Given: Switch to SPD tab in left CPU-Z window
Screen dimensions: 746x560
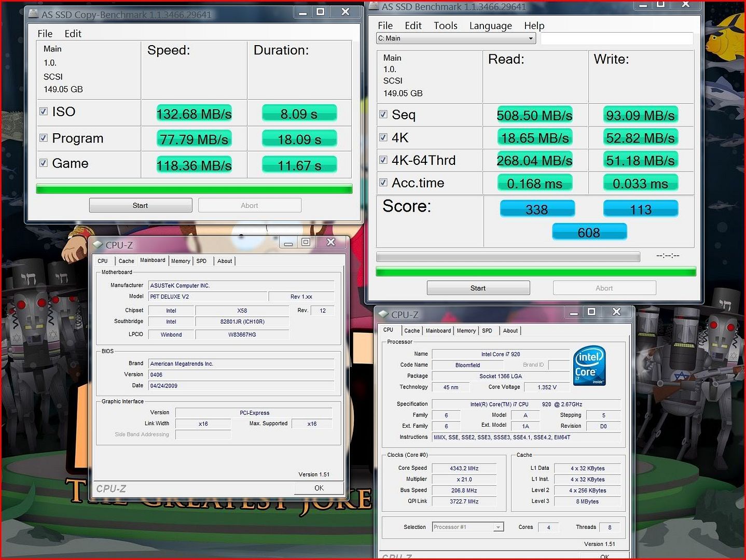Looking at the screenshot, I should [201, 261].
